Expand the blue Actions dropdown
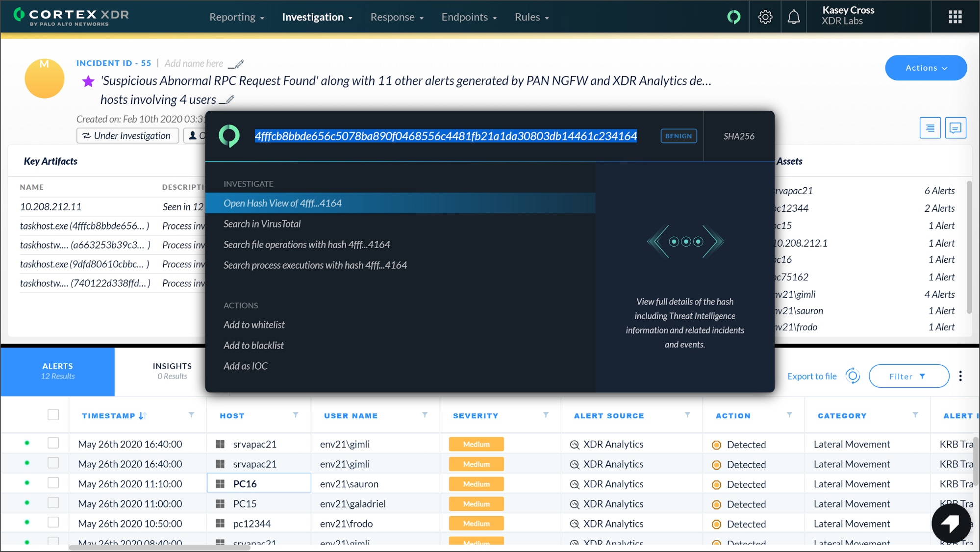This screenshot has width=980, height=552. click(926, 68)
